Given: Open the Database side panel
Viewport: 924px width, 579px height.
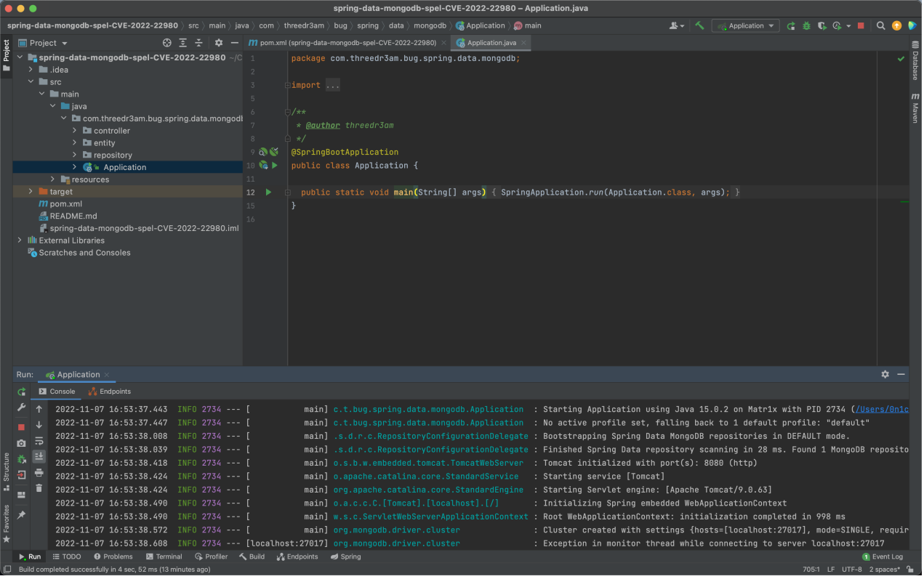Looking at the screenshot, I should (916, 60).
